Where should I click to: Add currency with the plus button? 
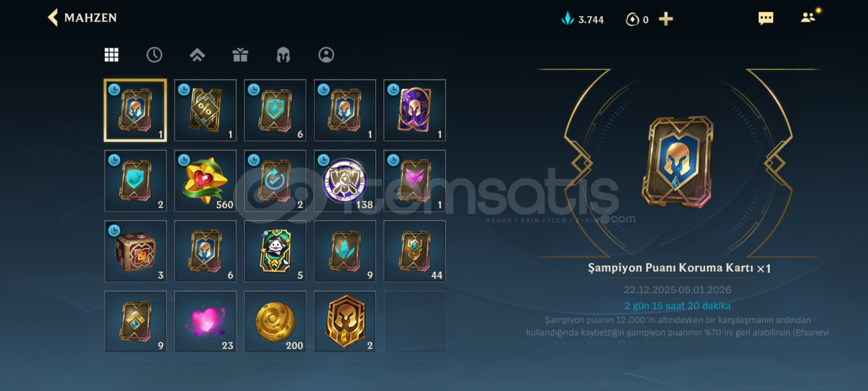[x=665, y=19]
